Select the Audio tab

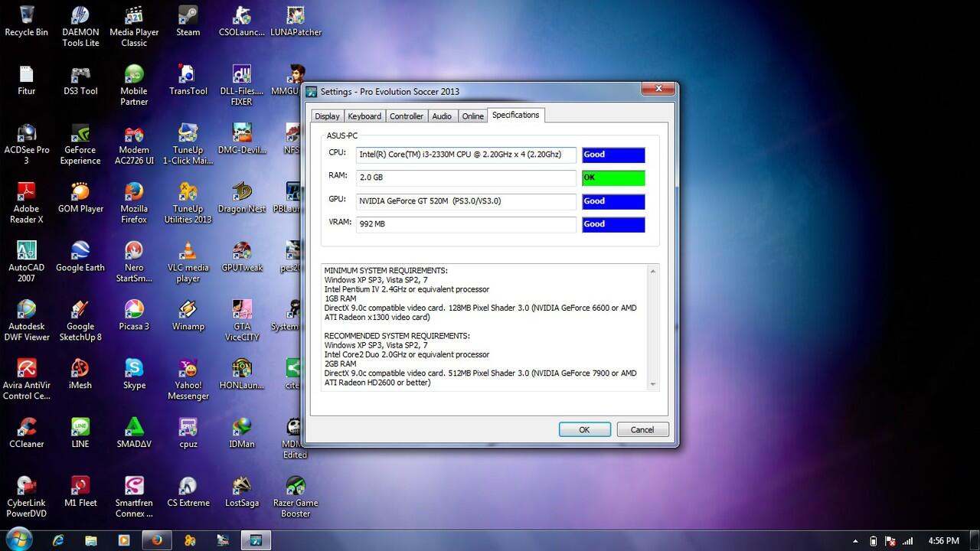(442, 116)
